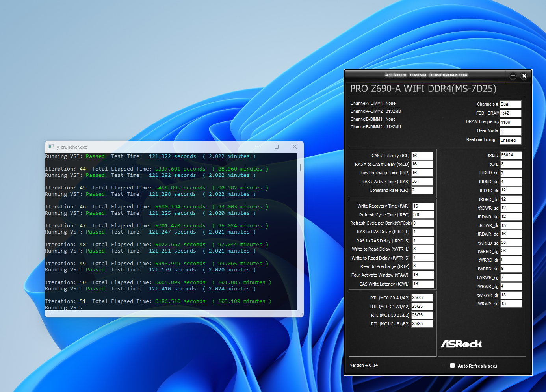Screen dimensions: 546x392
Task: Click the y-cruncher.exe title bar app icon
Action: click(x=51, y=147)
